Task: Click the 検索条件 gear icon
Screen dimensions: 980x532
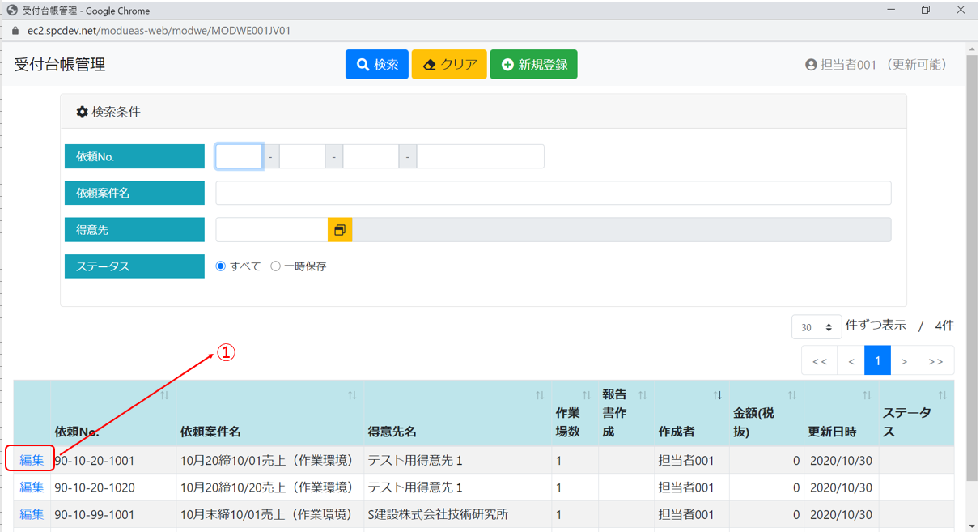Action: pos(82,112)
